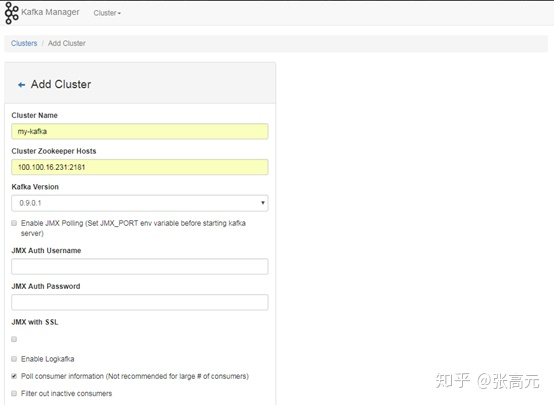This screenshot has height=405, width=554.
Task: Click the Enable JMX Polling label text
Action: coord(133,228)
